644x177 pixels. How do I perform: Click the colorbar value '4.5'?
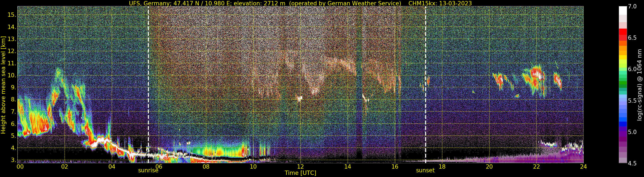[632, 163]
